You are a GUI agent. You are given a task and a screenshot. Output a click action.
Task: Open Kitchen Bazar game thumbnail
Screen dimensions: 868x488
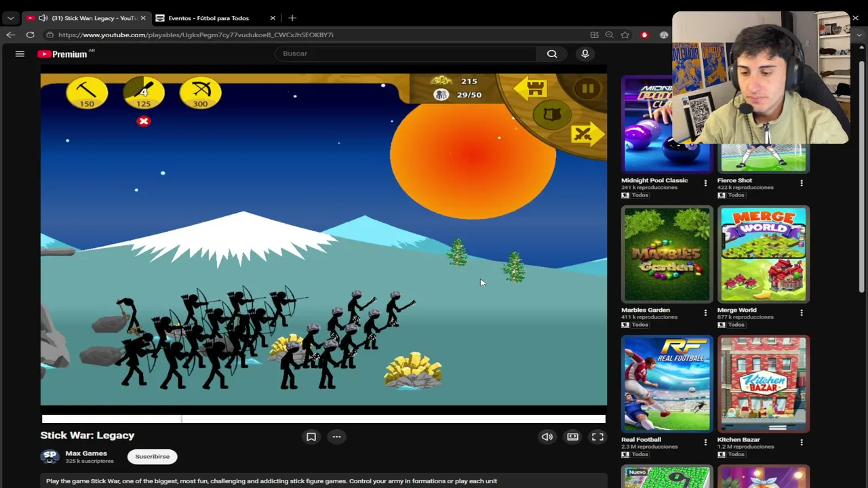(x=764, y=384)
